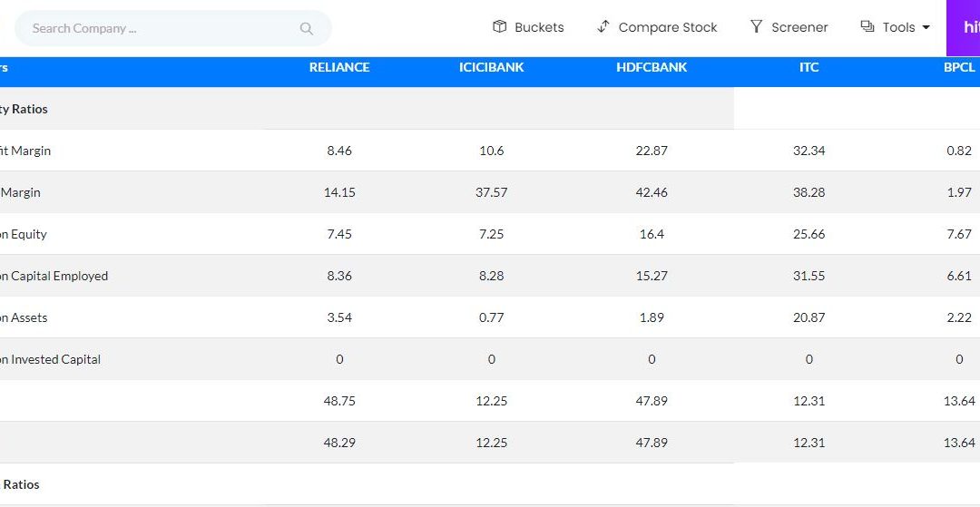Open the Screener link
The image size is (980, 507).
[x=789, y=27]
